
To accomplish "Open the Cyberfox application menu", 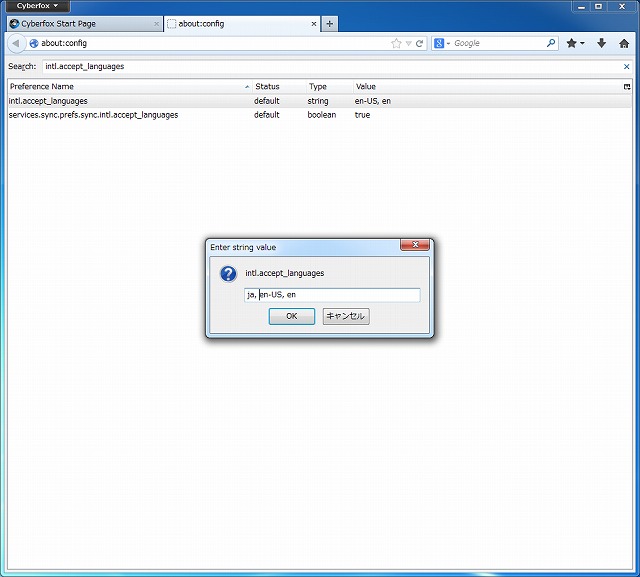I will pos(38,6).
